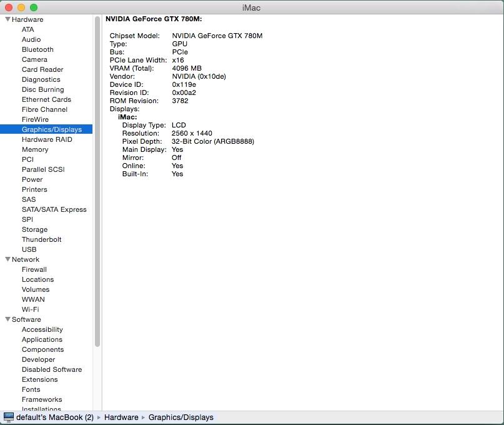Select the USB sidebar item
This screenshot has width=504, height=425.
pos(29,249)
